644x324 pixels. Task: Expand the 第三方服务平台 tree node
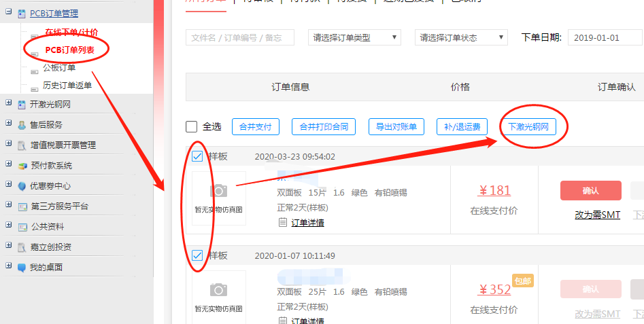(x=8, y=206)
